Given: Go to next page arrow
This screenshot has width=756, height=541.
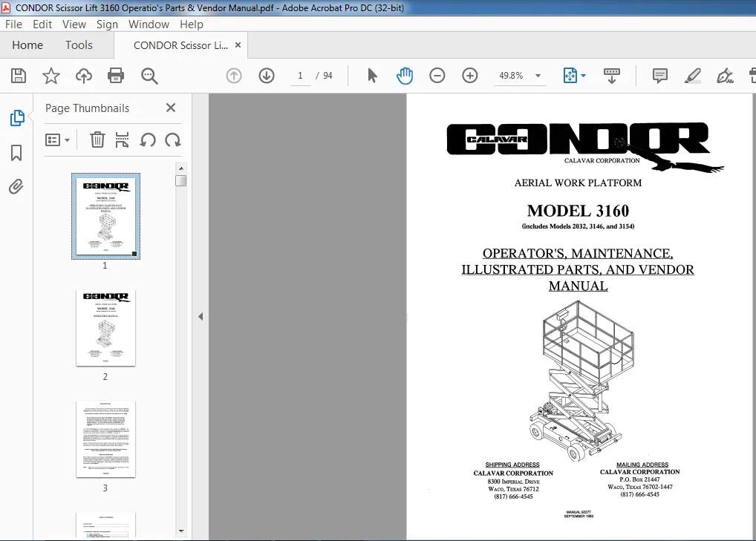Looking at the screenshot, I should tap(267, 76).
